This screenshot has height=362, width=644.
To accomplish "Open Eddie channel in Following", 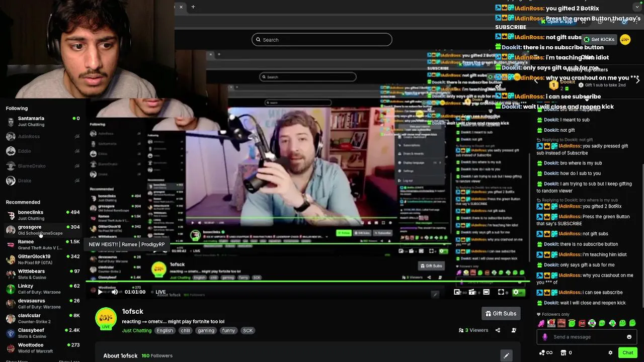I will [42, 151].
